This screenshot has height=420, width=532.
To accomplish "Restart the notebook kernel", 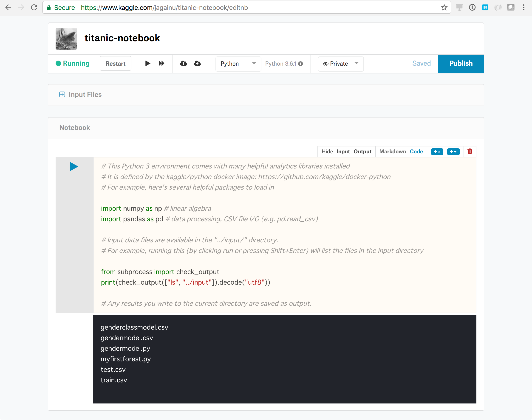I will (115, 64).
